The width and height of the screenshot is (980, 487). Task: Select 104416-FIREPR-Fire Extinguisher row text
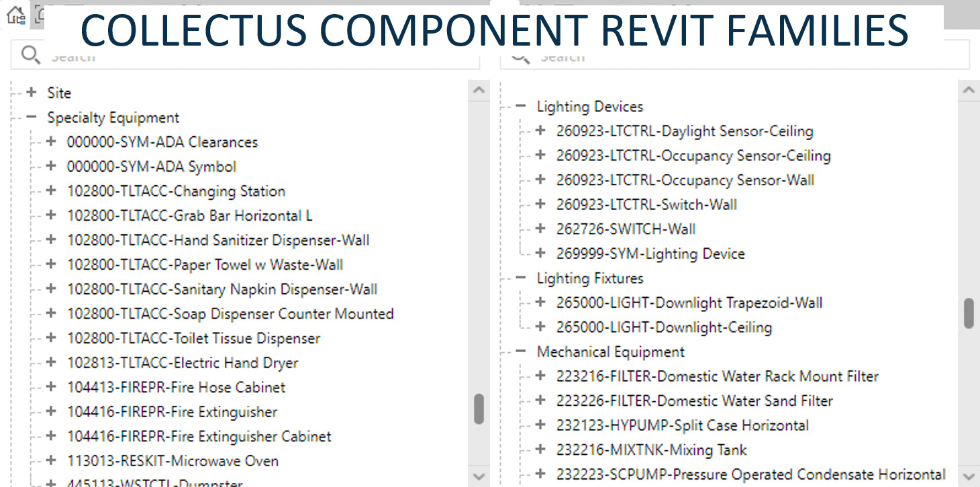point(172,412)
